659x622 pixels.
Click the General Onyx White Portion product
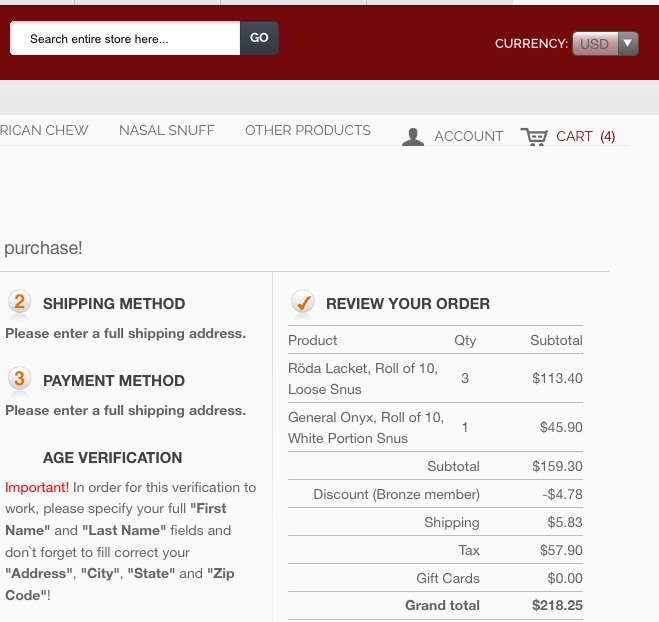365,427
